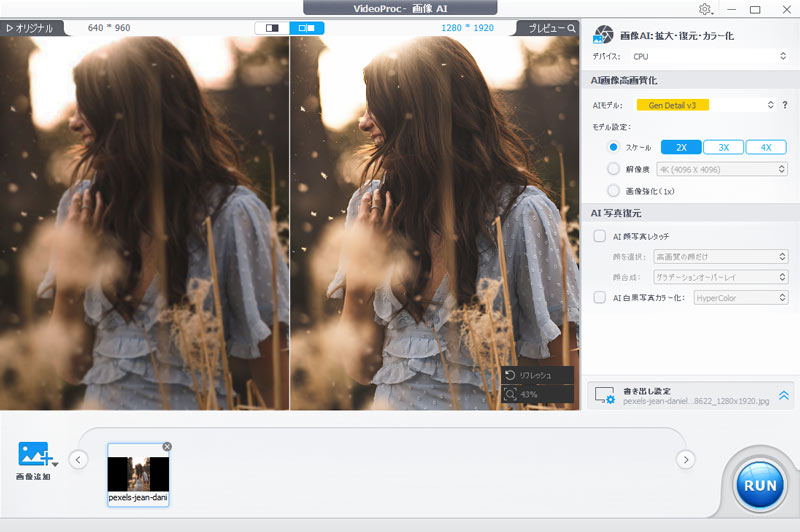Click the 画像追加 add image icon

[x=34, y=454]
